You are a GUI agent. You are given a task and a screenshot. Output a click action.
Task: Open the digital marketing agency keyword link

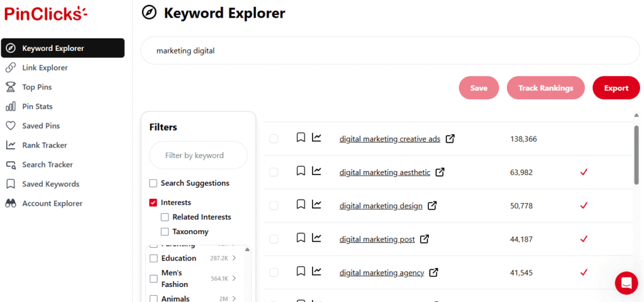pos(382,273)
